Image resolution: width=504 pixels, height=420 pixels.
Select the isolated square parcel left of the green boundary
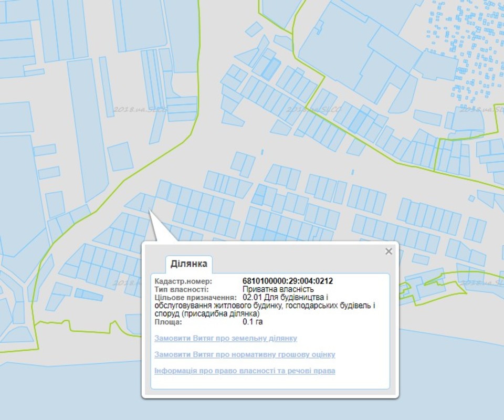[120, 156]
